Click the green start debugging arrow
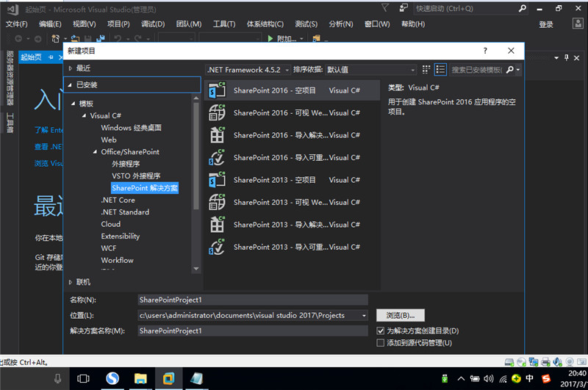Screen dimensions: 588x390 pos(270,39)
